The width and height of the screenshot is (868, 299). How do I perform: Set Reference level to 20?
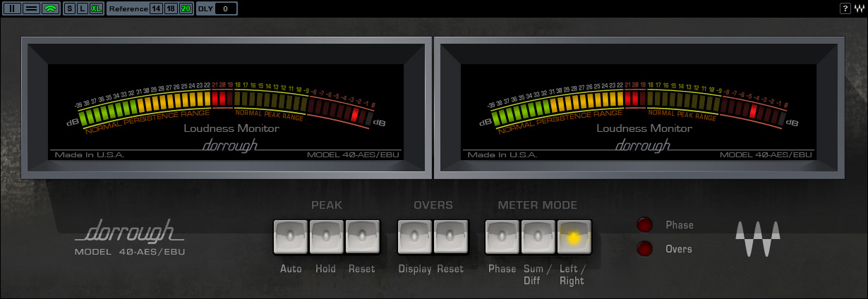click(186, 8)
